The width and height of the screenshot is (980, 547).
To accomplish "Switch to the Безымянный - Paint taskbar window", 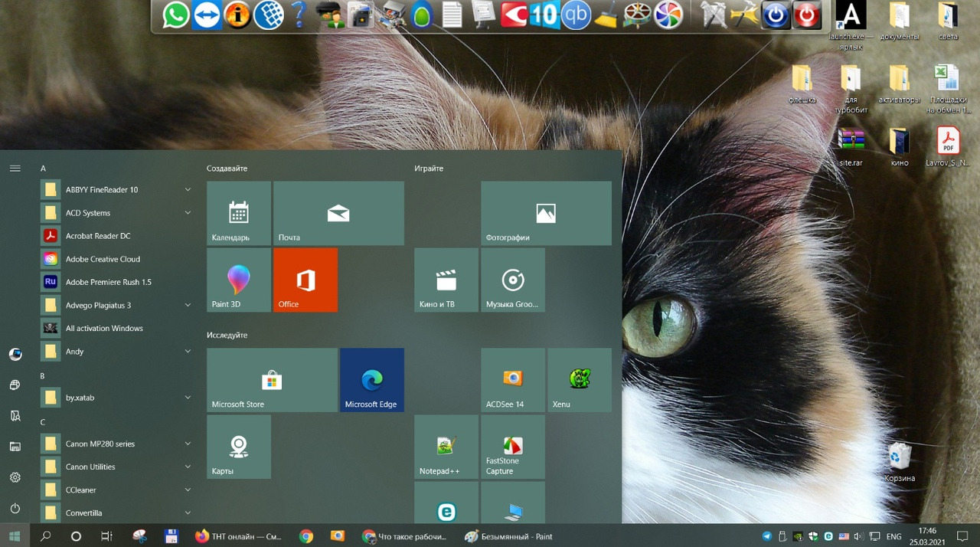I will coord(509,536).
